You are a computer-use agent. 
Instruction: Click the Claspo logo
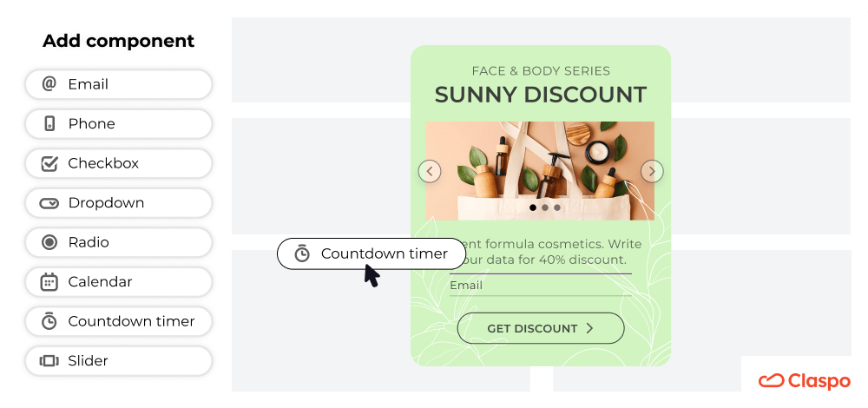pyautogui.click(x=805, y=381)
